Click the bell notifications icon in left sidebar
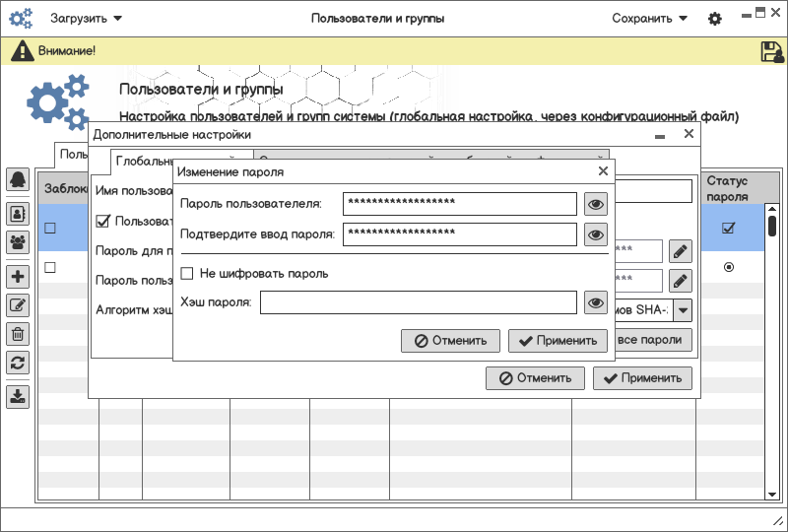Viewport: 788px width, 532px height. (x=18, y=179)
